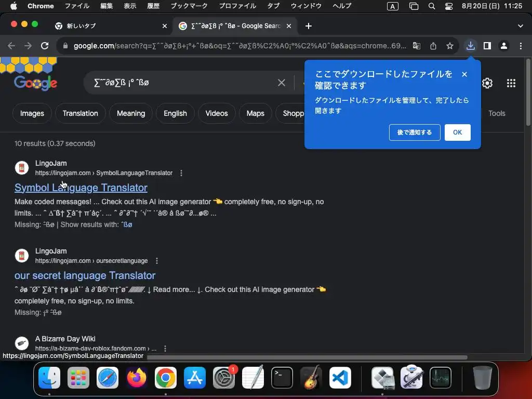Open Visual Studio Code from the Dock
532x399 pixels.
point(340,378)
